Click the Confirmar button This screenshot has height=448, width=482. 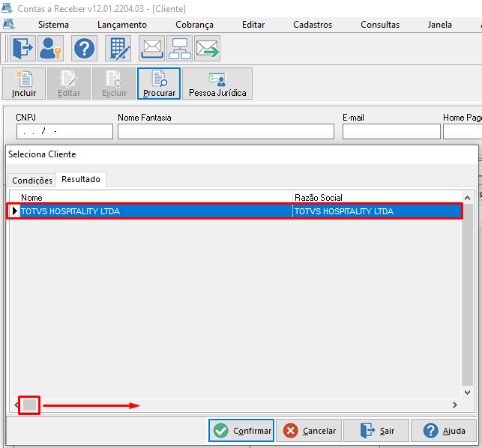[x=241, y=431]
